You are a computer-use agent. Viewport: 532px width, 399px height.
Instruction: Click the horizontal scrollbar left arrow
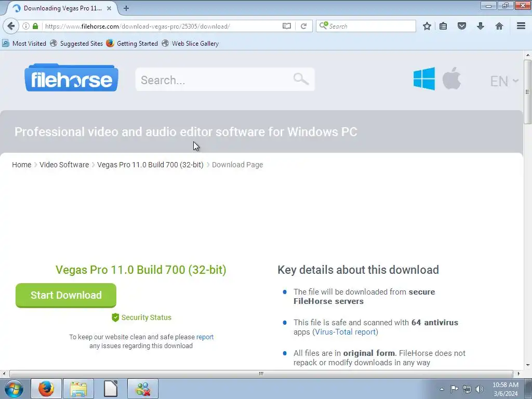(4, 374)
